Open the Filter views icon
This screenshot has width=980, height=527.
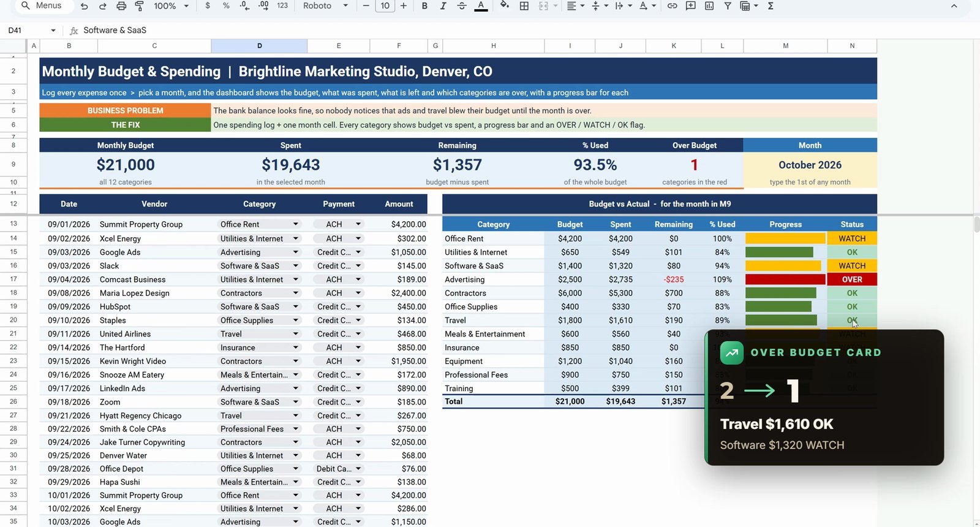(748, 6)
